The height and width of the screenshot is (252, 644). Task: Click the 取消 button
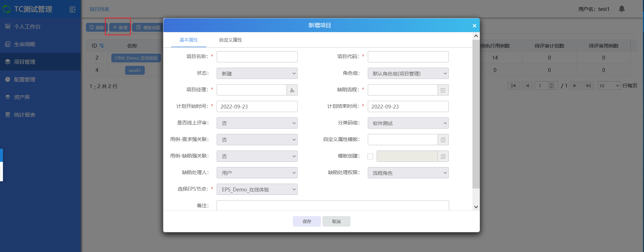tap(336, 222)
